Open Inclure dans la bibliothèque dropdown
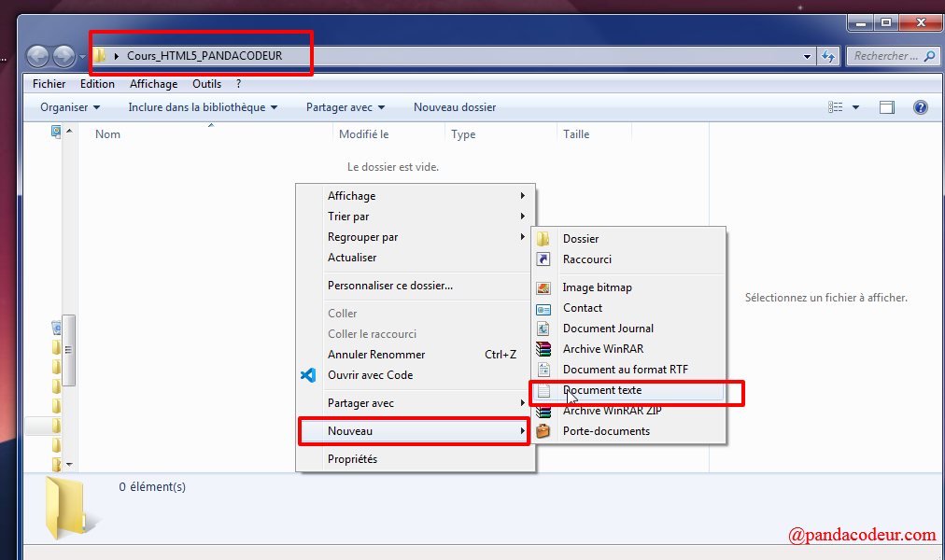Viewport: 945px width, 560px height. click(203, 107)
